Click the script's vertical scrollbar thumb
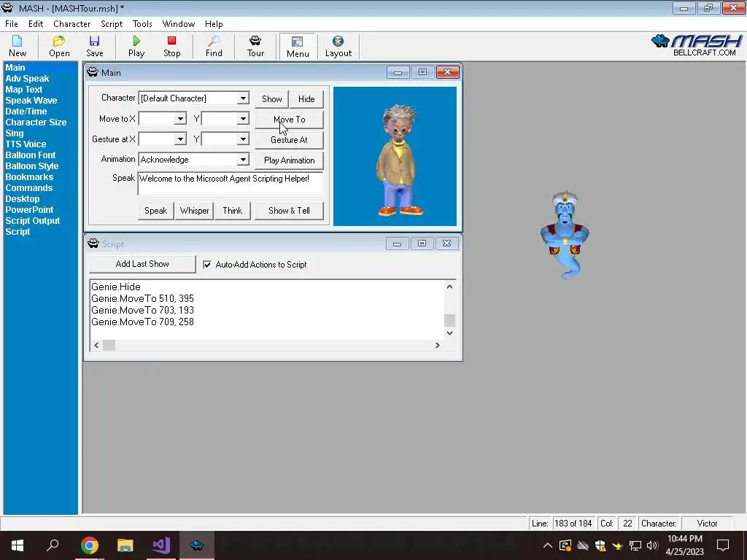 click(449, 321)
